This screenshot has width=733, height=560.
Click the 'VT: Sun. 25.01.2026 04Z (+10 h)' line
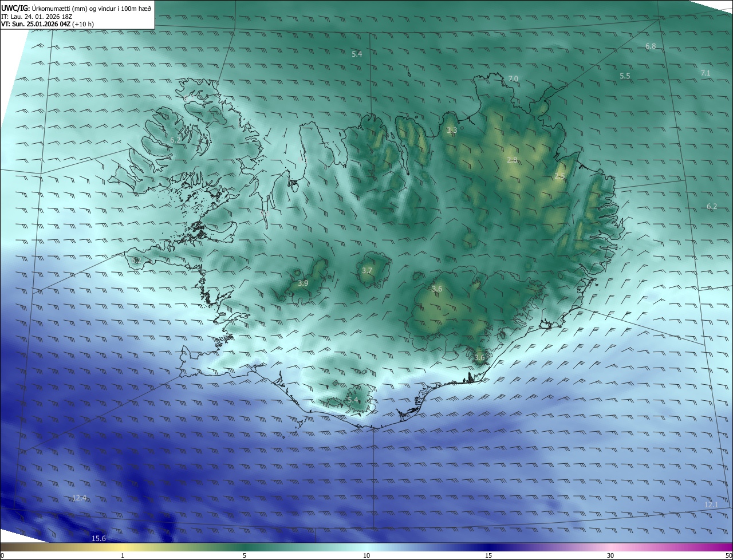pyautogui.click(x=48, y=25)
